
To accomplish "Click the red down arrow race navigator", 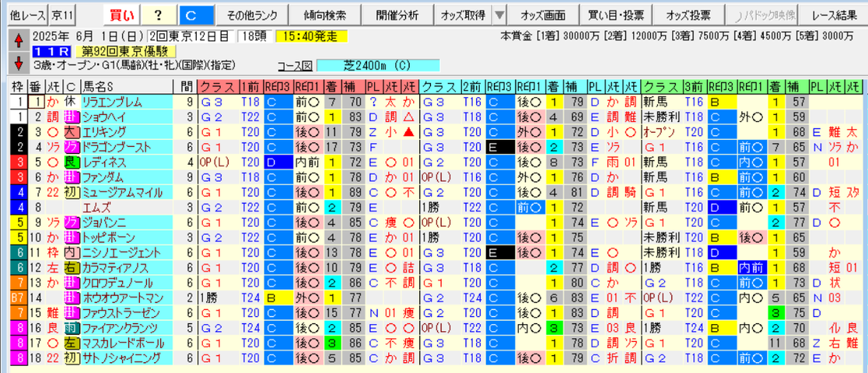I will (18, 62).
